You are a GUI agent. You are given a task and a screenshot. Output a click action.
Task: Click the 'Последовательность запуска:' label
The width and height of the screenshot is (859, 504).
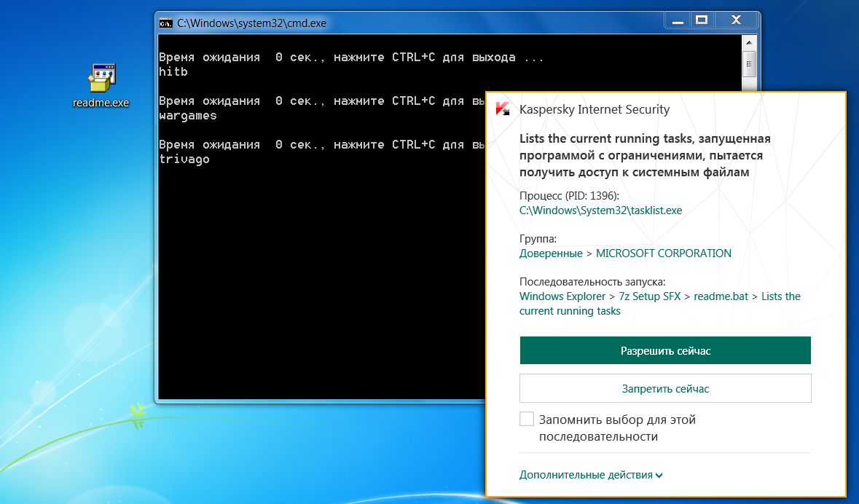pos(592,282)
